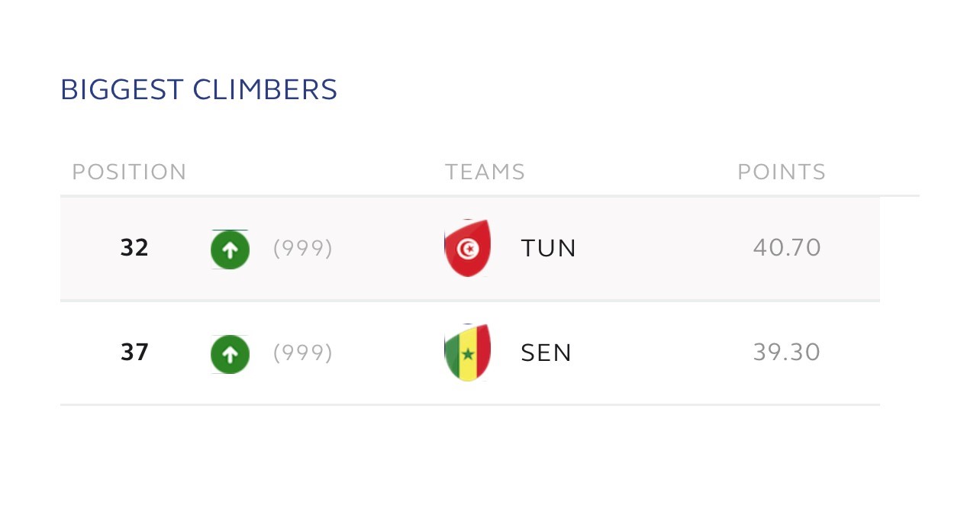Sort by the POSITION column header
Screen dimensions: 980x512
[x=129, y=172]
